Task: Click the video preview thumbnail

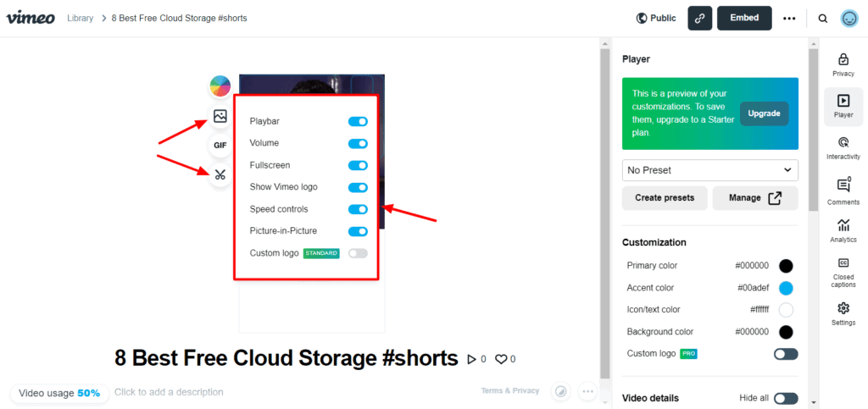Action: (312, 84)
